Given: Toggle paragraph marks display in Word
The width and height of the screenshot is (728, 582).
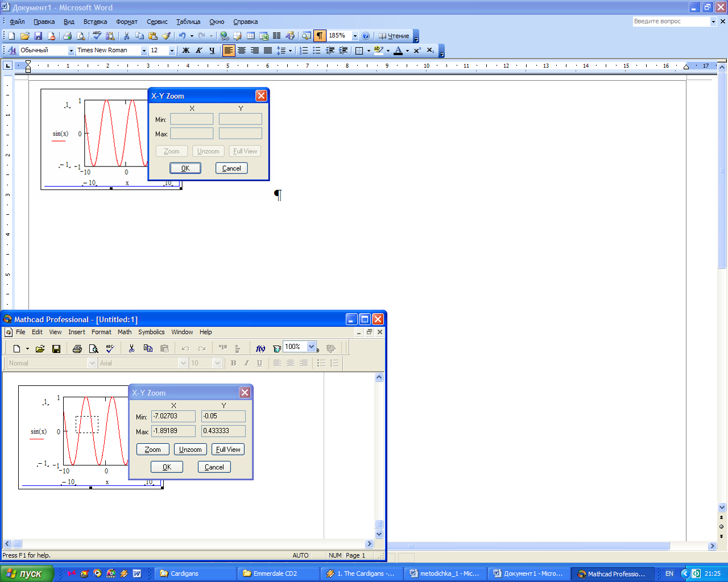Looking at the screenshot, I should pos(320,36).
